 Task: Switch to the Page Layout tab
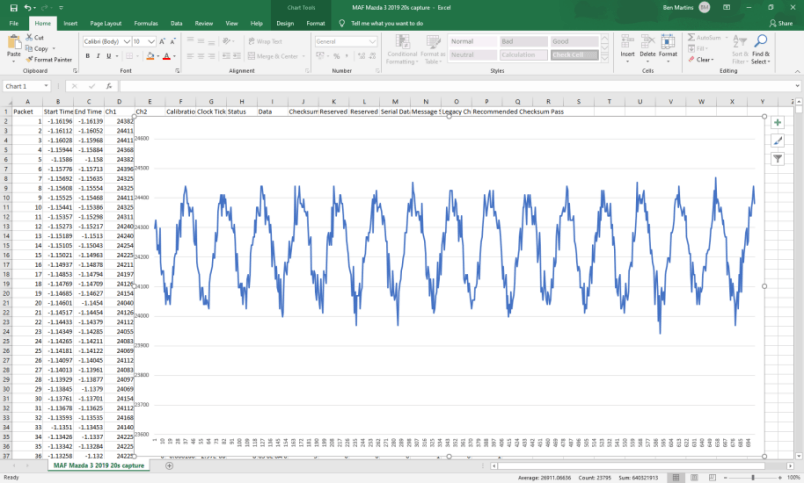tap(106, 23)
